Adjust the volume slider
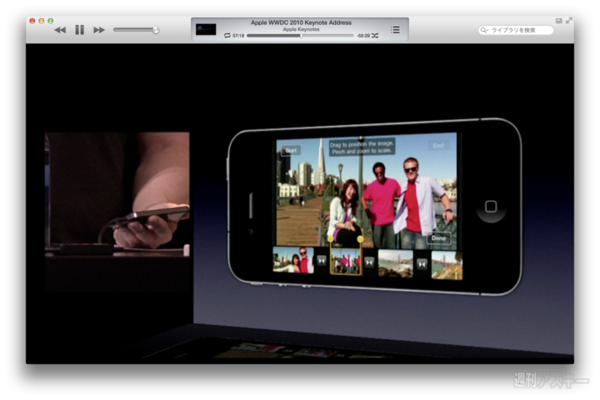 click(136, 30)
